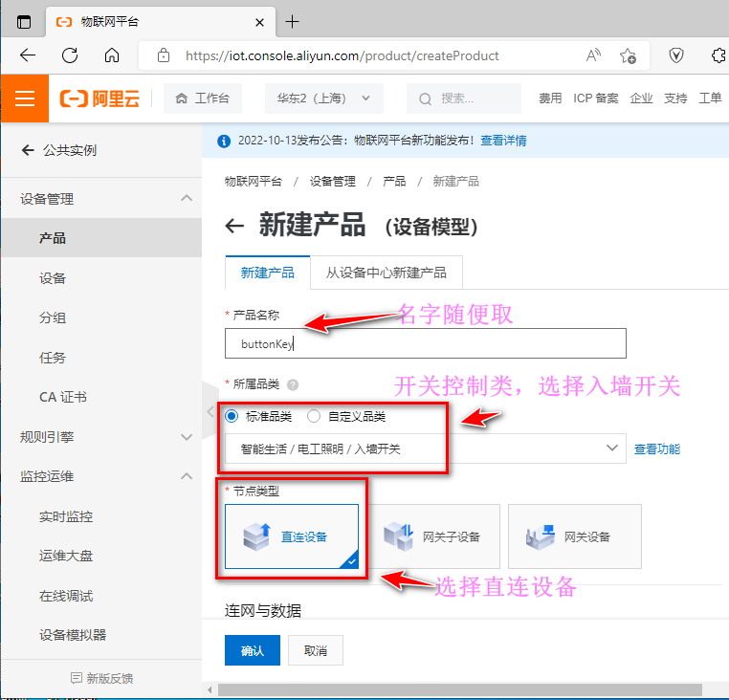Switch to the 新建产品 tab

pos(268,273)
